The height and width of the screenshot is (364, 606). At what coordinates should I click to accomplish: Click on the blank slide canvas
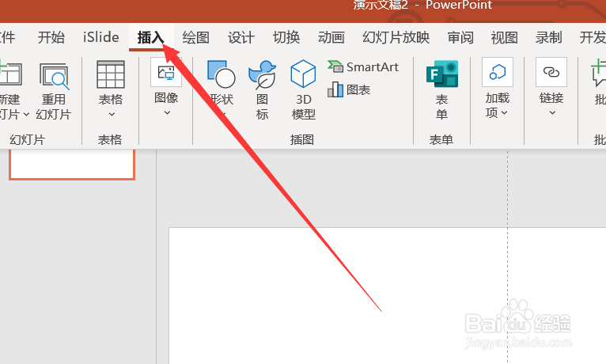click(387, 296)
